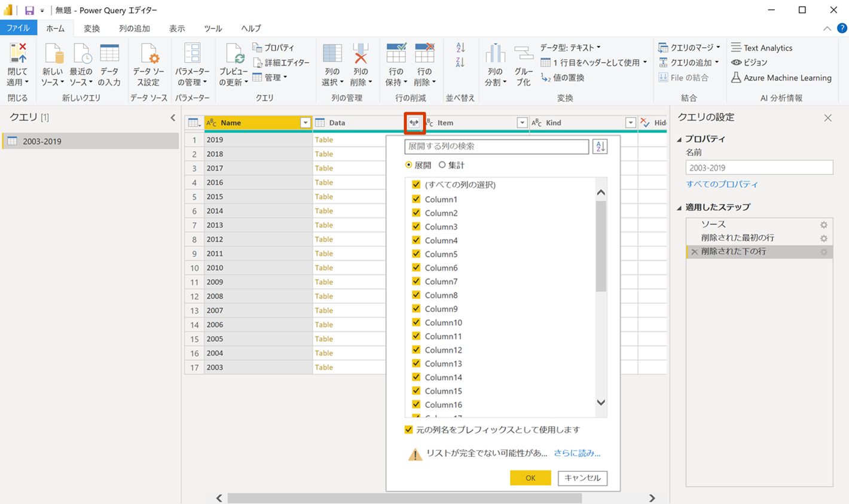Click the 展開する列の検索 search field
Screen dimensions: 849x504
(x=497, y=146)
